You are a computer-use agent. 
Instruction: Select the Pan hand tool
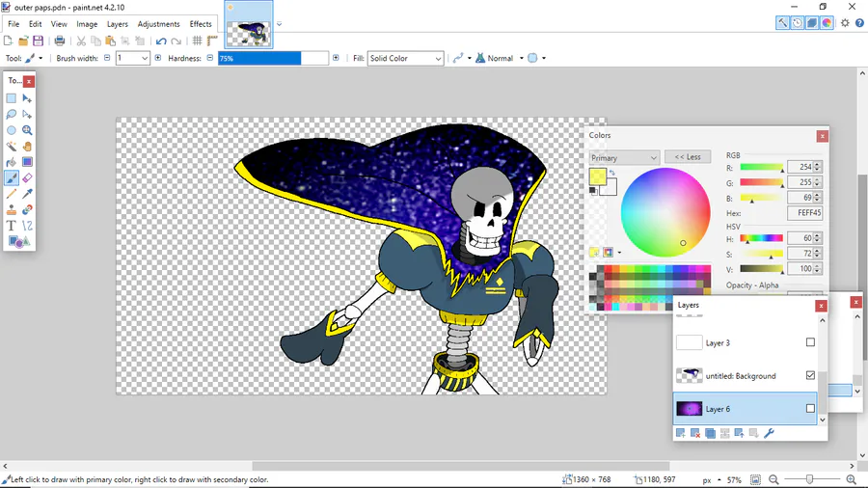pyautogui.click(x=27, y=146)
